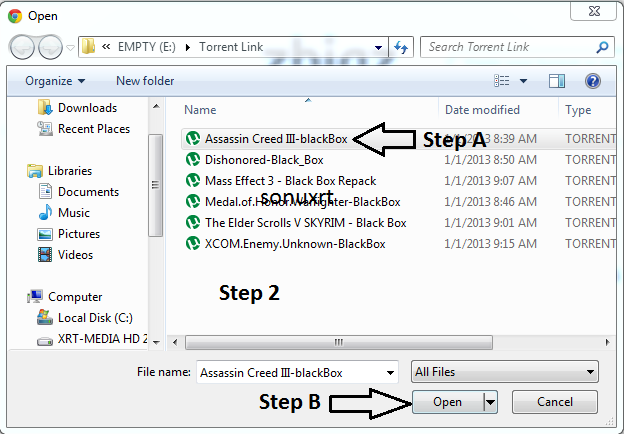
Task: Select Torrent Link in address path
Action: 231,47
